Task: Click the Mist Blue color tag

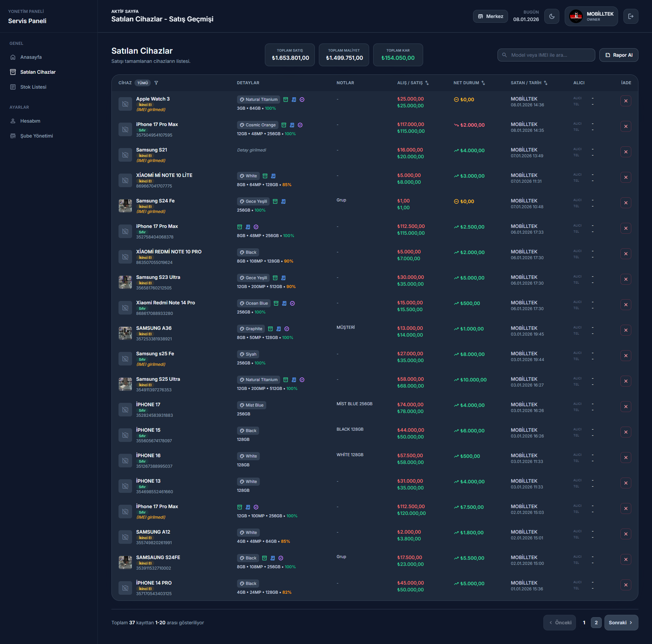Action: 251,405
